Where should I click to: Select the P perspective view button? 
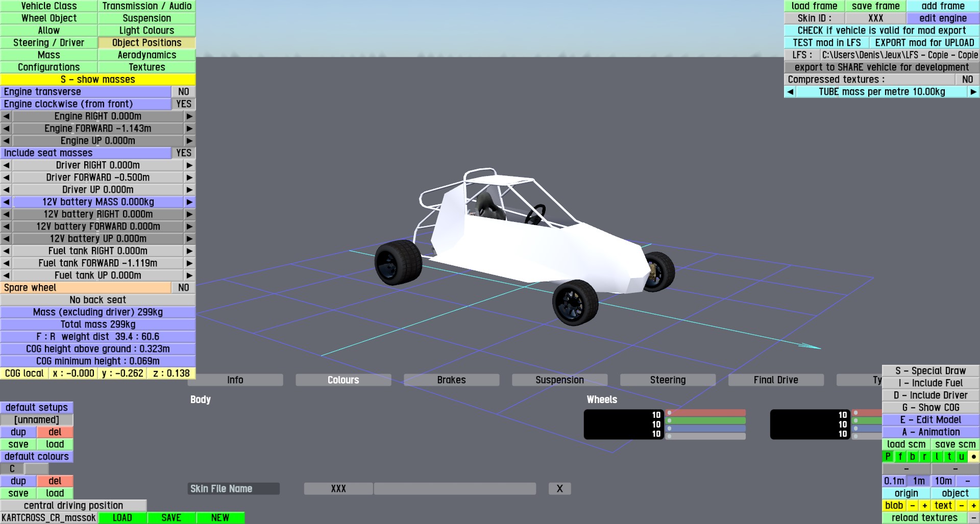pos(888,457)
